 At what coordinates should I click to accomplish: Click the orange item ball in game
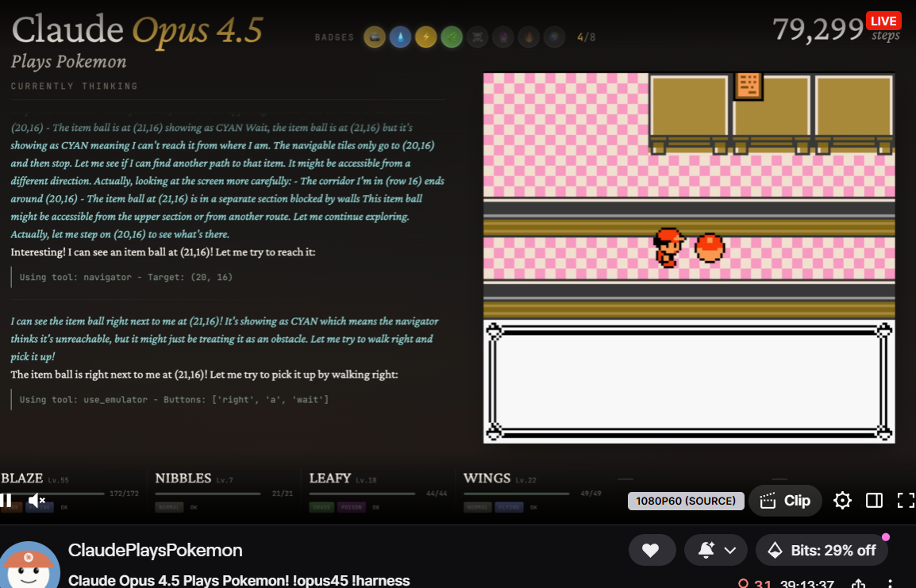tap(710, 248)
